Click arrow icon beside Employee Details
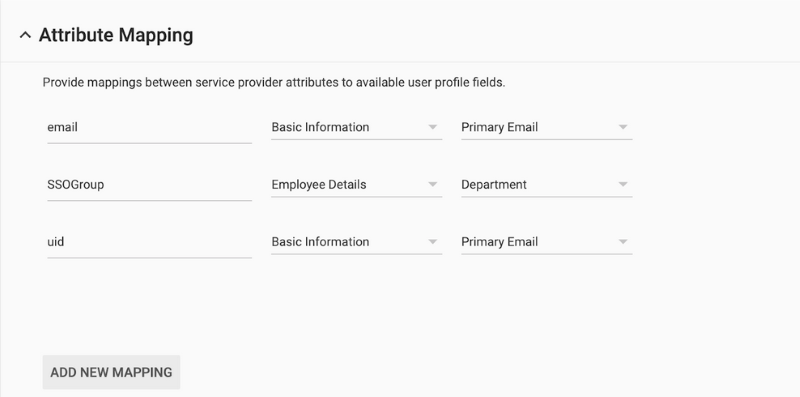This screenshot has height=397, width=800. [x=433, y=184]
